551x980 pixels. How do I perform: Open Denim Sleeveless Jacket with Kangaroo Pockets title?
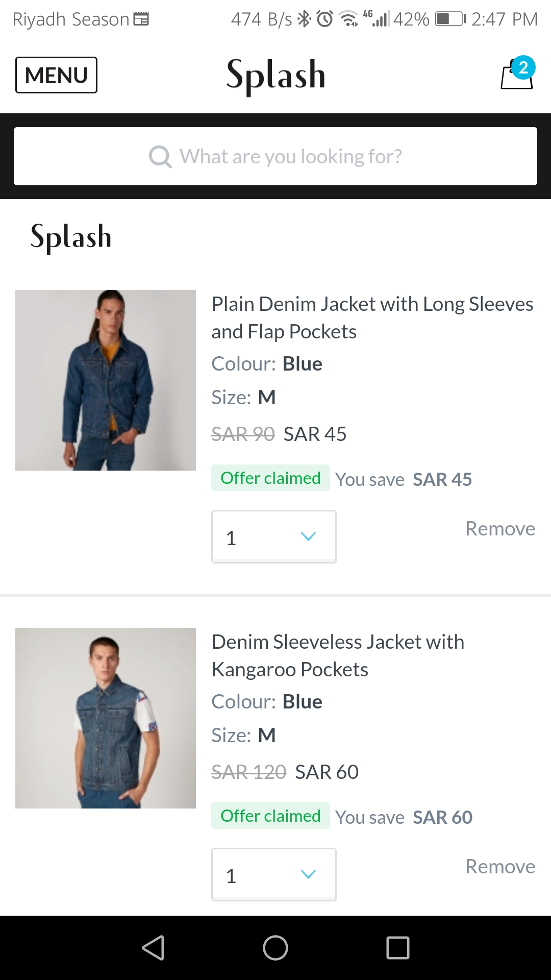coord(338,655)
